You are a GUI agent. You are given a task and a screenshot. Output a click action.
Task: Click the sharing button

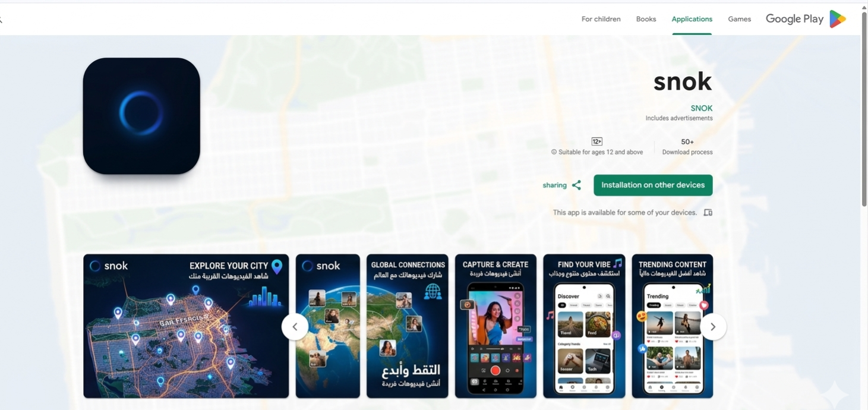click(x=561, y=185)
